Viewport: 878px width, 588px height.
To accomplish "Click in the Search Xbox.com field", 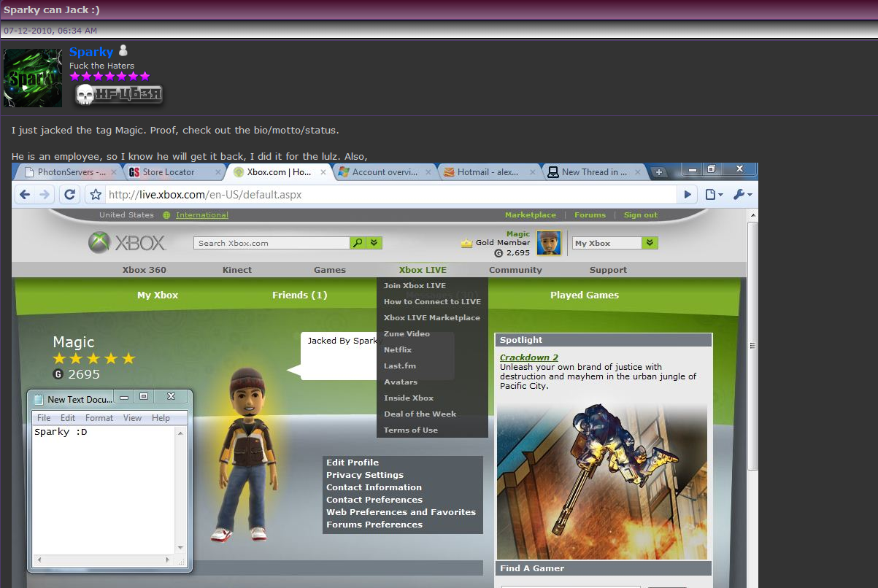I will (x=272, y=243).
